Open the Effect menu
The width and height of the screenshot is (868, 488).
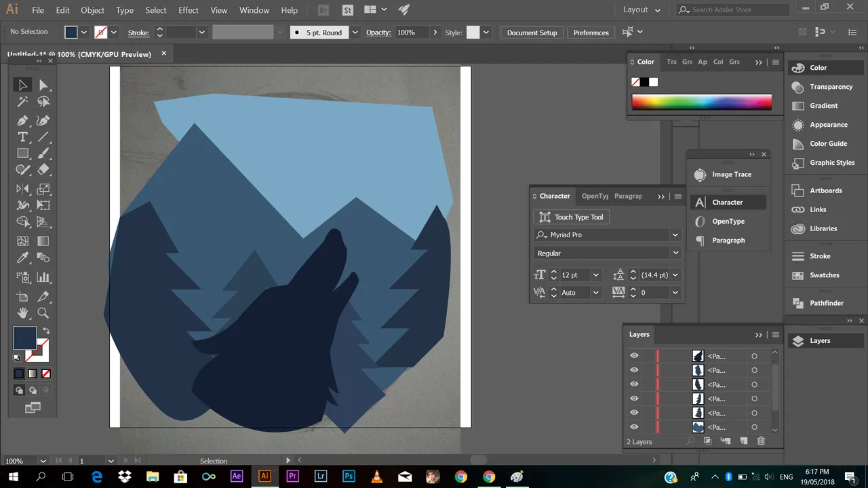click(189, 10)
